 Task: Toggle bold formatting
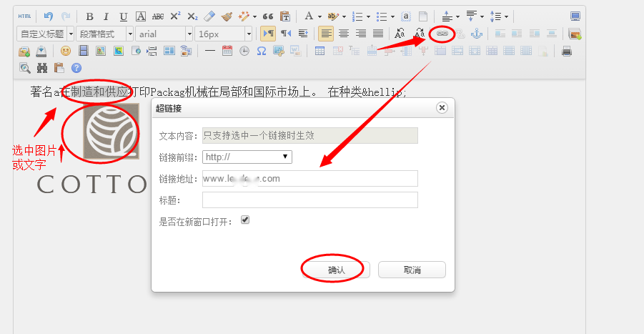tap(89, 16)
